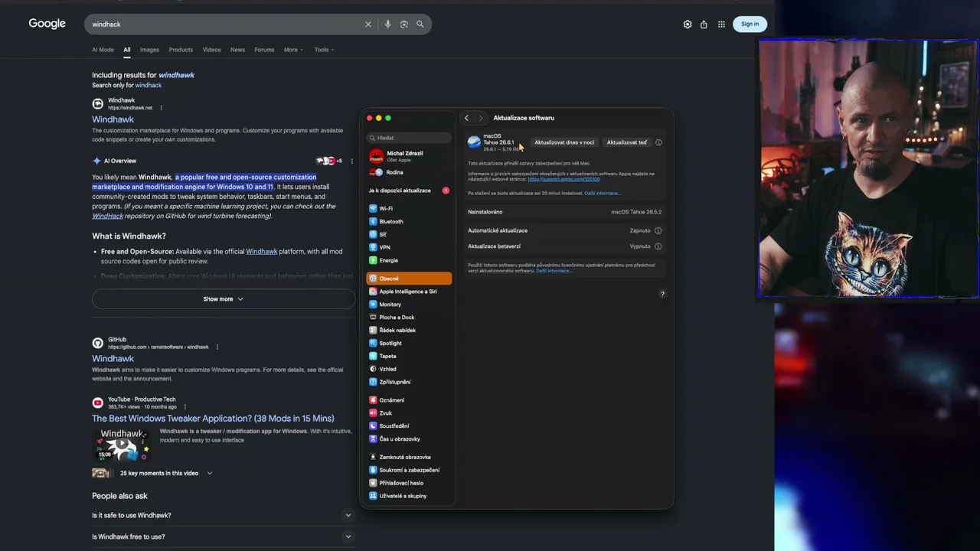Select Soukromí a zabezpečení settings
The width and height of the screenshot is (980, 551).
tap(409, 470)
